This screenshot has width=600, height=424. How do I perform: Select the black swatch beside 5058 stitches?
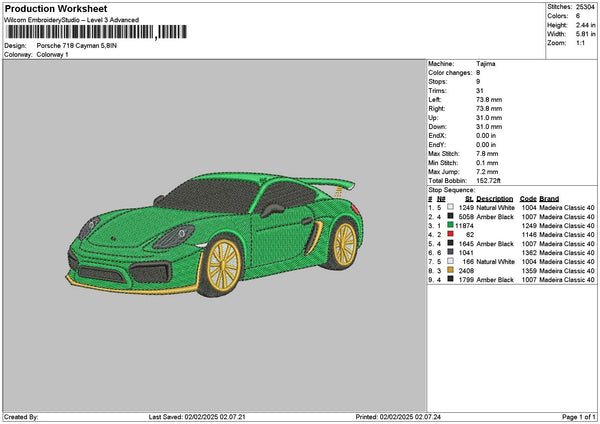click(x=450, y=216)
